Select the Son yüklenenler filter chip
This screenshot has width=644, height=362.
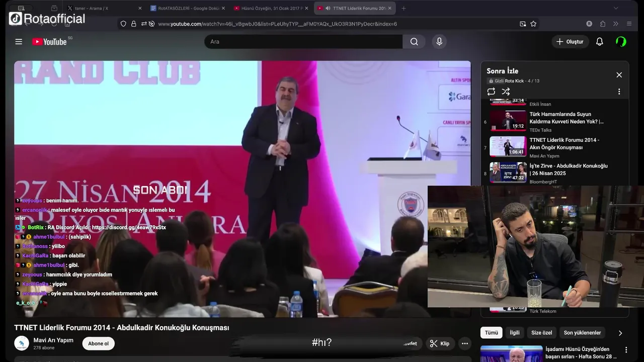(x=582, y=333)
